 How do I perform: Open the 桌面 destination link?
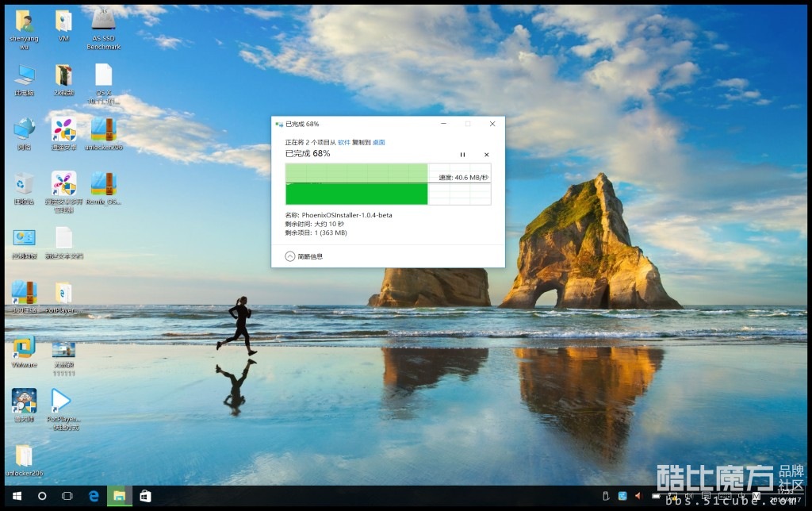click(x=379, y=142)
